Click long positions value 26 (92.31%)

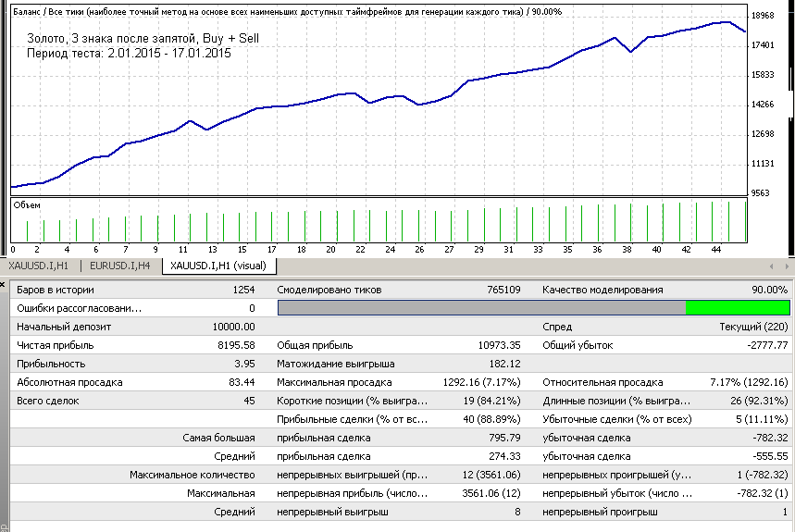coord(759,401)
